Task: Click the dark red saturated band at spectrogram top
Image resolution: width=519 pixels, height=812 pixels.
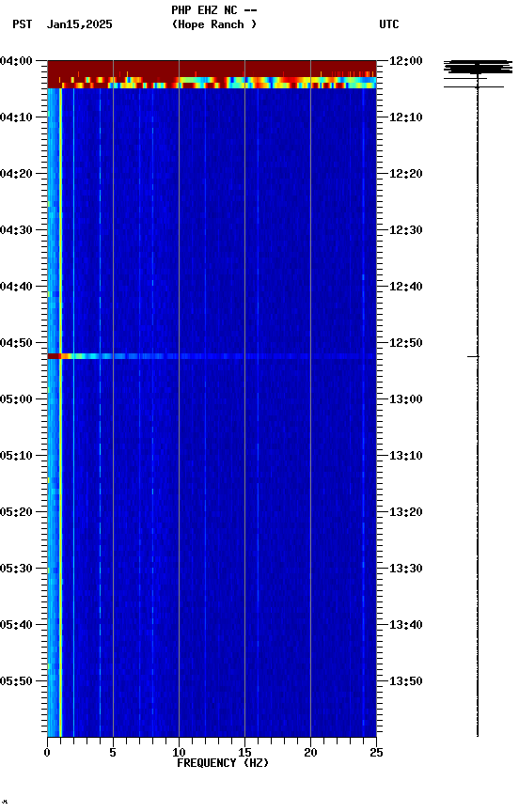Action: [x=212, y=69]
